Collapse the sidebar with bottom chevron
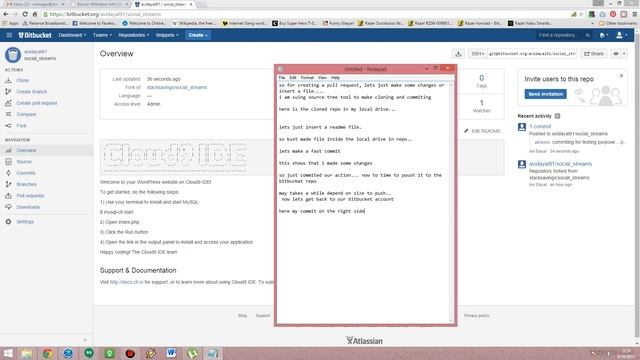The image size is (640, 360). (x=85, y=340)
